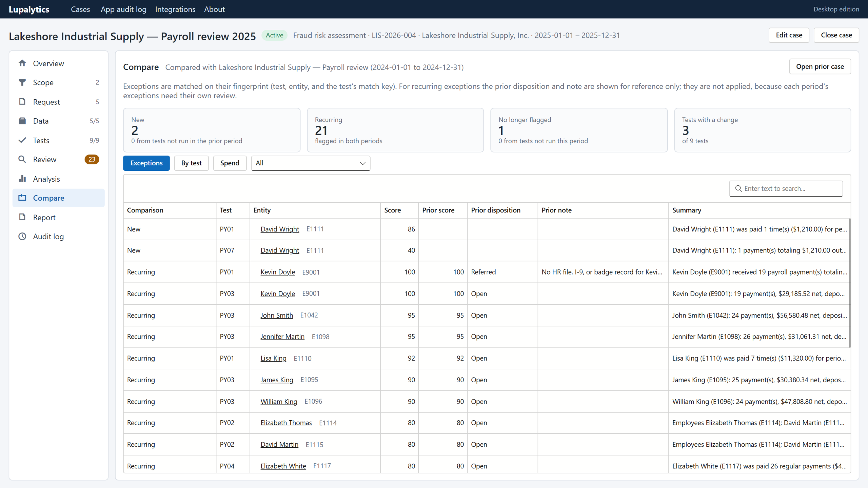Click the Audit log clock icon
Image resolution: width=868 pixels, height=488 pixels.
point(22,237)
